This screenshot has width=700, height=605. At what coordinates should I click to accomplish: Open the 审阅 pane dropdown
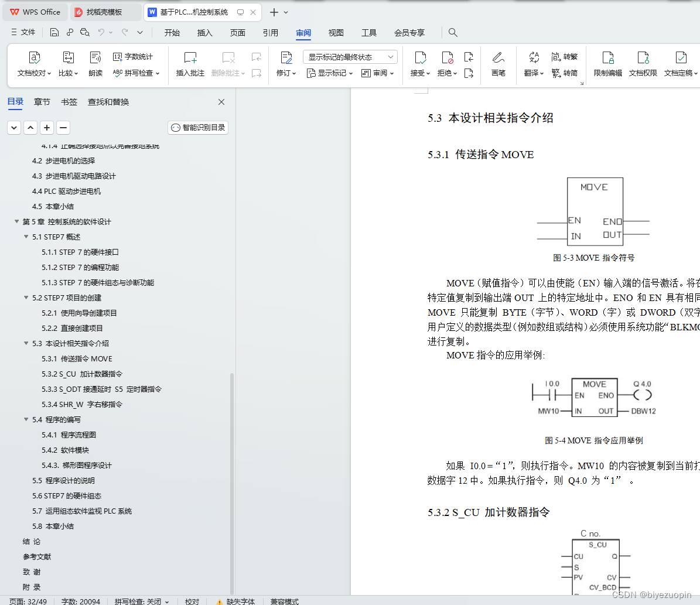coord(377,73)
